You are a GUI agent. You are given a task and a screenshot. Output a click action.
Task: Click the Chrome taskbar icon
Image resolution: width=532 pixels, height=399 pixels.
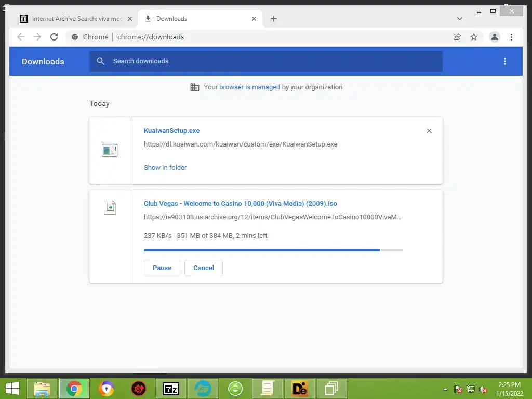(x=74, y=389)
